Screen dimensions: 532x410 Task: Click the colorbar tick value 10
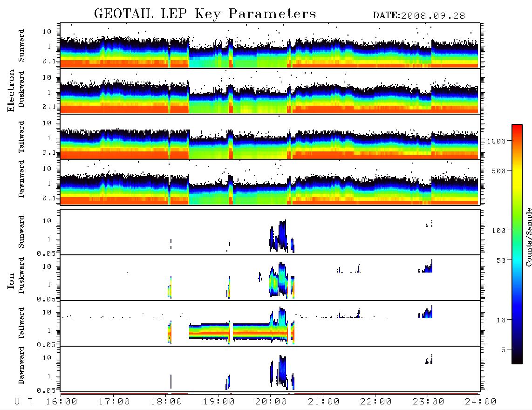tap(501, 320)
